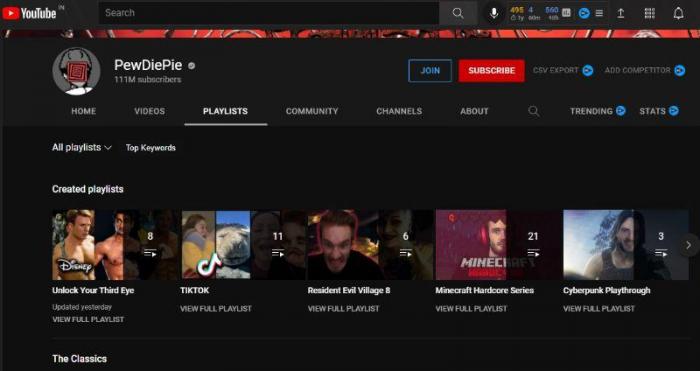
Task: Open the HOME tab
Action: [x=83, y=111]
